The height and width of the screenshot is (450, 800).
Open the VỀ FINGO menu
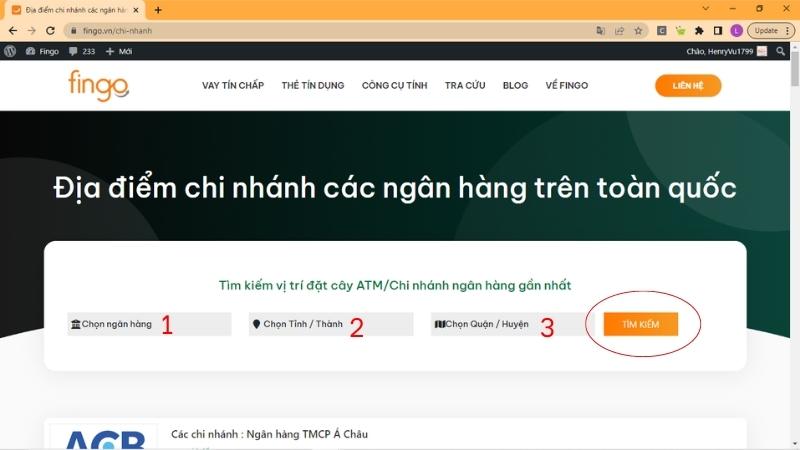tap(566, 85)
